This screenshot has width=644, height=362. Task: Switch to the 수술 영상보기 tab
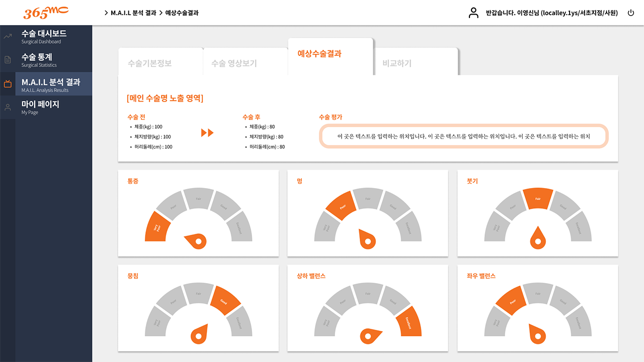(234, 63)
